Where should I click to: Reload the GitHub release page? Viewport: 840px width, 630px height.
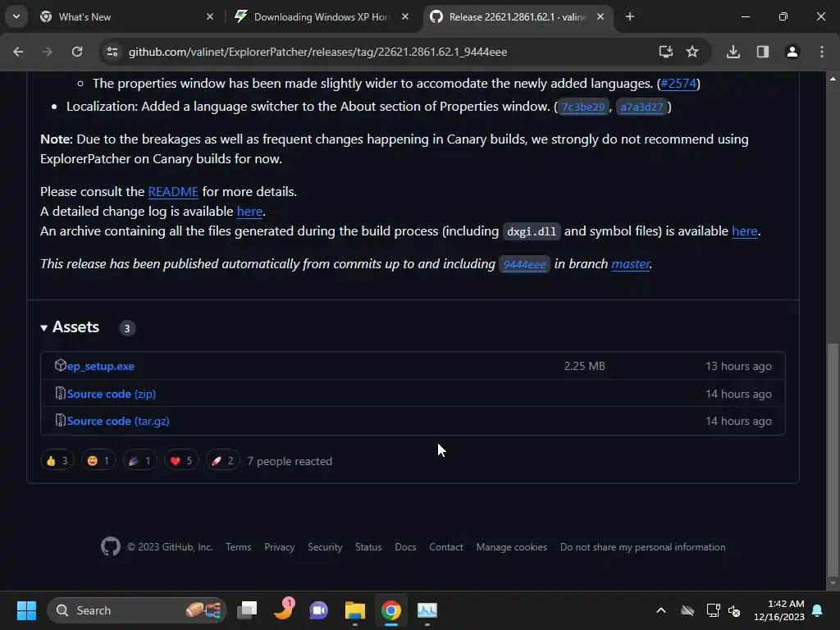point(77,52)
